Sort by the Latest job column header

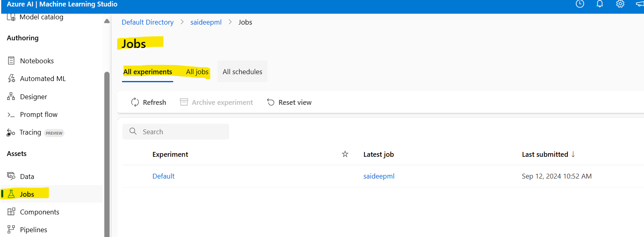pyautogui.click(x=379, y=154)
